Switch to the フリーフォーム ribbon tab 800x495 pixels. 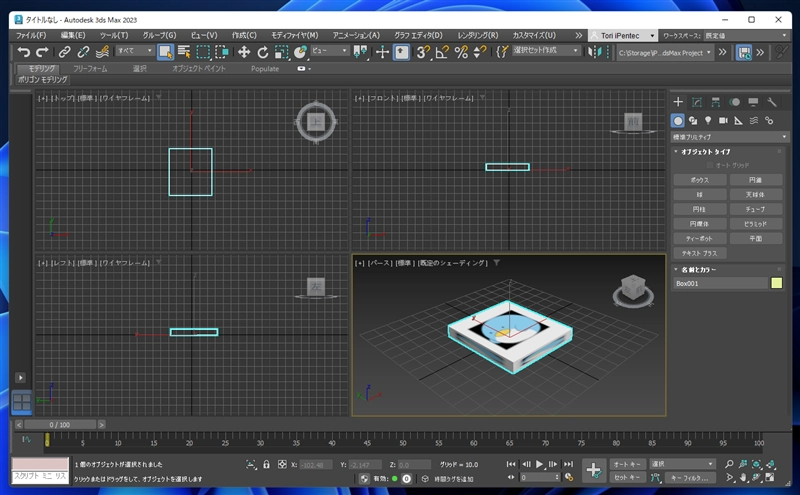(90, 68)
